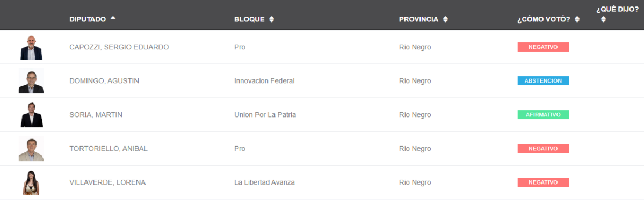Sort table by DIPUTADO column header
This screenshot has width=644, height=205.
click(88, 19)
